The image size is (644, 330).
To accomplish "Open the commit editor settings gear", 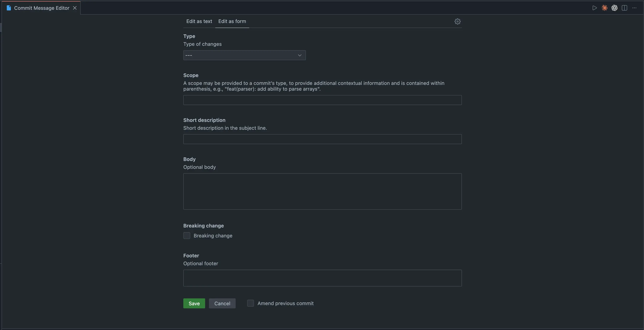I will coord(457,21).
